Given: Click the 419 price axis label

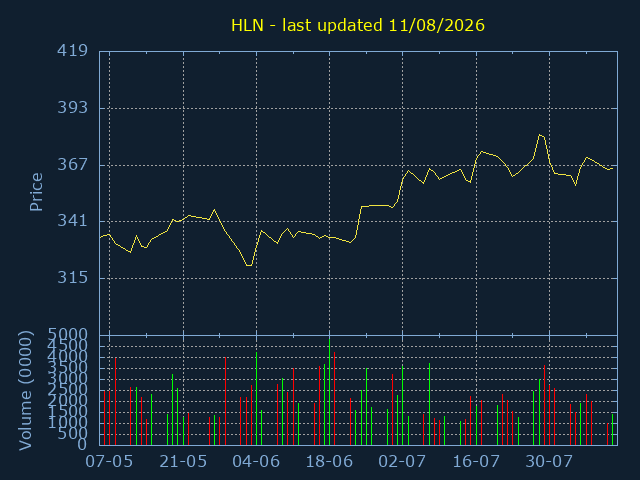Looking at the screenshot, I should coord(72,51).
